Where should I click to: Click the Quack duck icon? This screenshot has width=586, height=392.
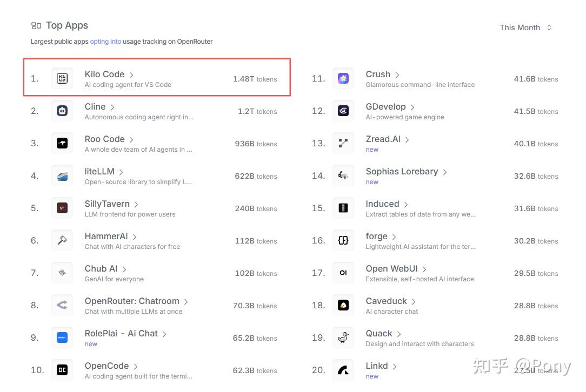pyautogui.click(x=343, y=338)
